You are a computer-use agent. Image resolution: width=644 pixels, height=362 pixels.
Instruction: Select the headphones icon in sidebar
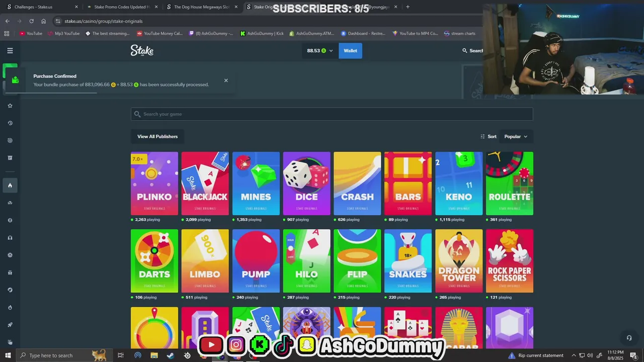(x=10, y=238)
